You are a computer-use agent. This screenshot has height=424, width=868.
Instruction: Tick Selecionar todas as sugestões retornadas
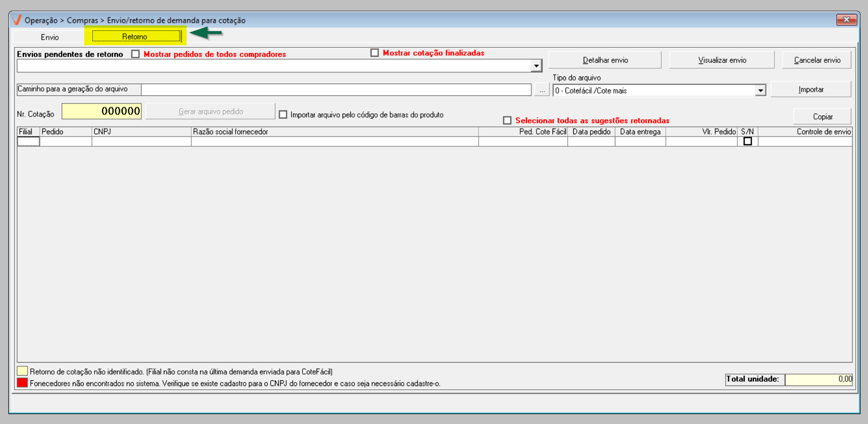[507, 121]
